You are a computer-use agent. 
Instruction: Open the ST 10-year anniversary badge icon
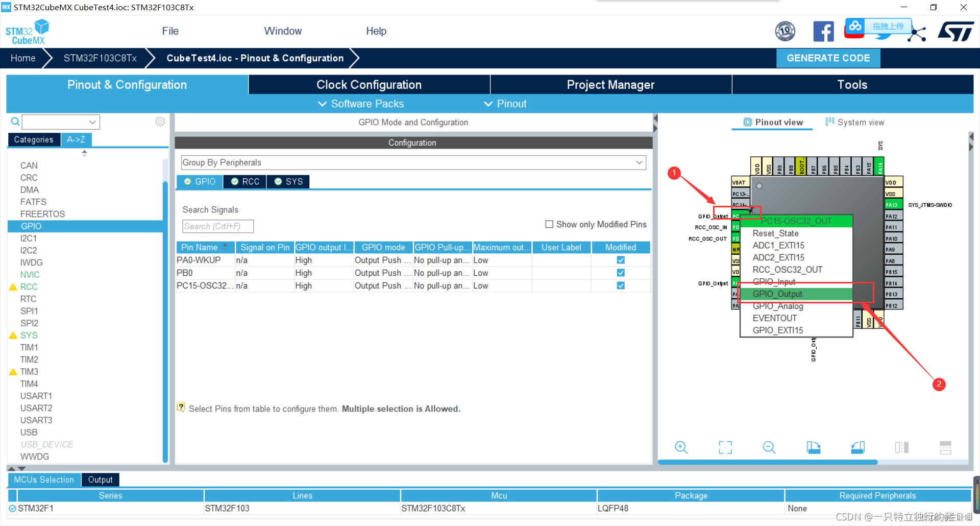(x=785, y=31)
